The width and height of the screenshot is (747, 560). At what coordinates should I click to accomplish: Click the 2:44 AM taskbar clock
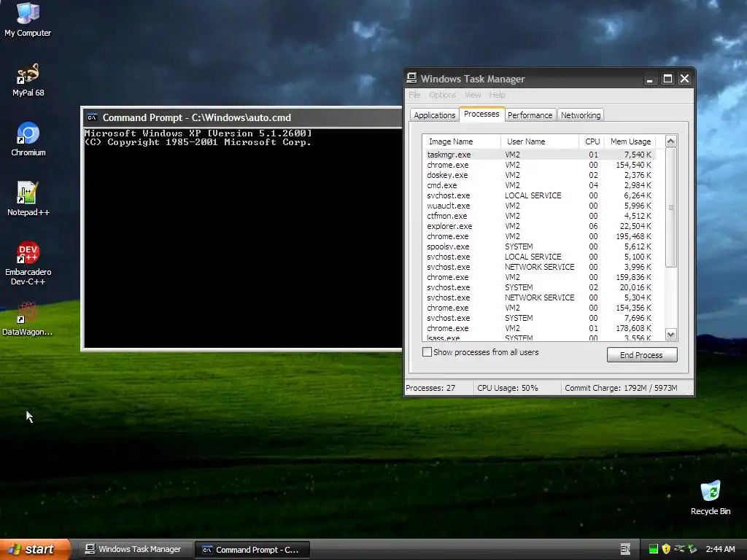(720, 549)
